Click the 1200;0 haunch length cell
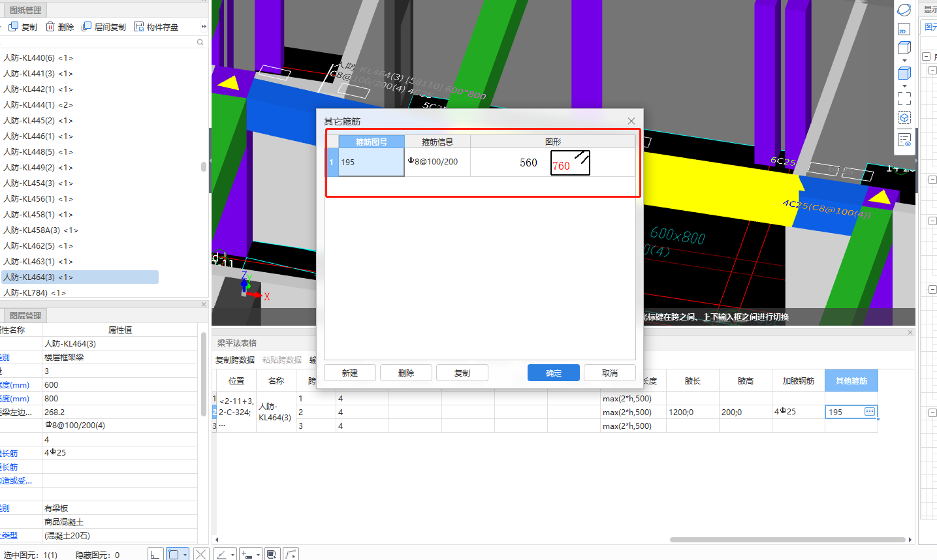937x560 pixels. click(x=693, y=412)
